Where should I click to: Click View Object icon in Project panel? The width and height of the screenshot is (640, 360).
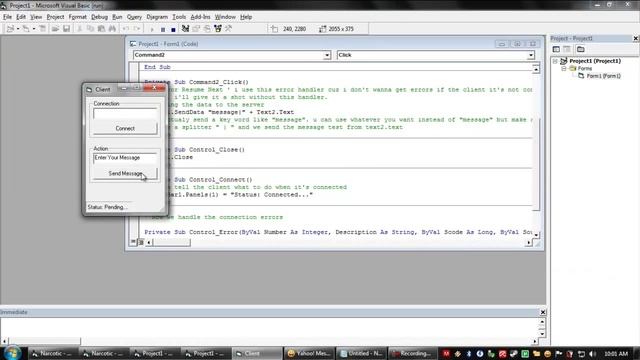tap(567, 49)
